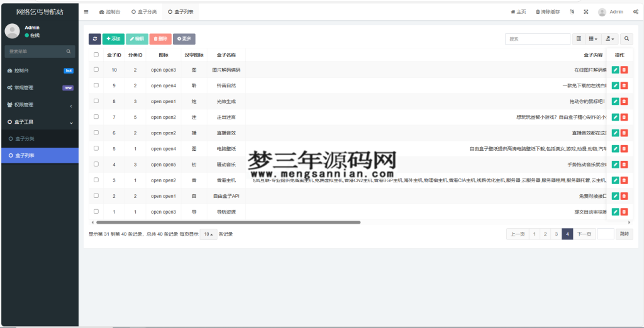The width and height of the screenshot is (644, 328).
Task: Delete the row 导航资源 with red trash icon
Action: pos(624,211)
